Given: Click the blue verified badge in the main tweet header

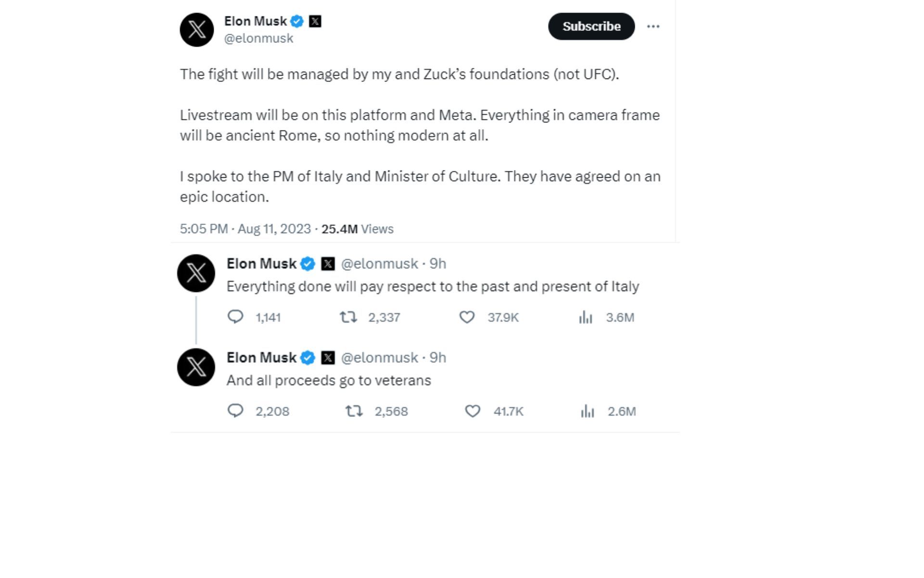Looking at the screenshot, I should 297,21.
